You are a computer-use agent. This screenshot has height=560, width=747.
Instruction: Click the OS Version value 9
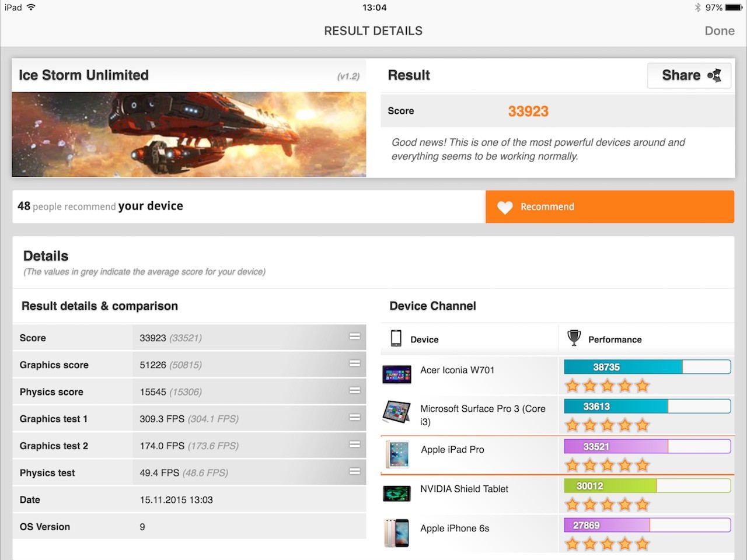142,527
